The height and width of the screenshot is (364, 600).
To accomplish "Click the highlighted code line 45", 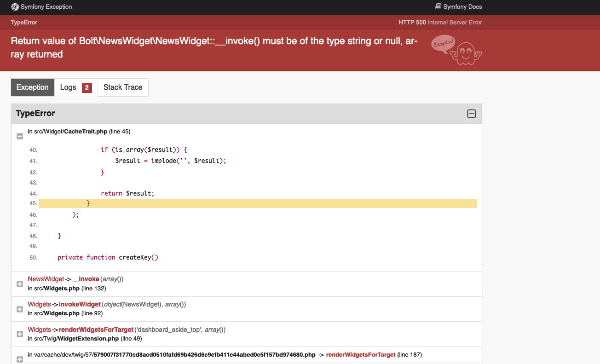I will pyautogui.click(x=258, y=203).
